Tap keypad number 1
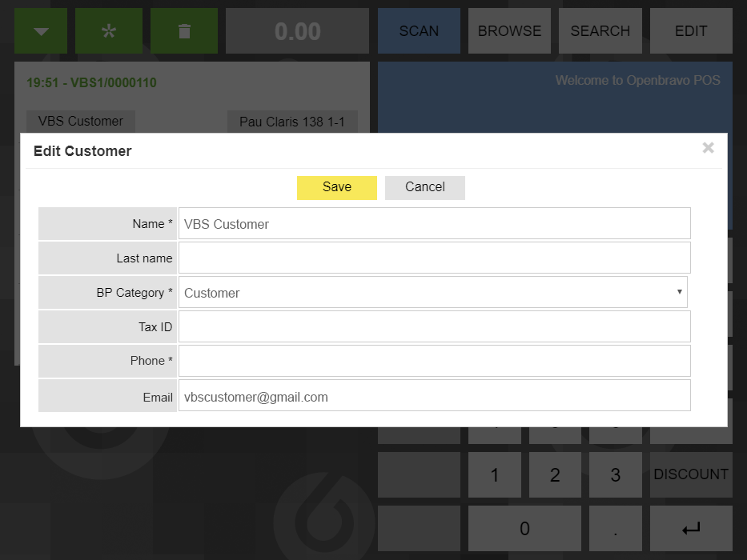747x560 pixels. 495,474
